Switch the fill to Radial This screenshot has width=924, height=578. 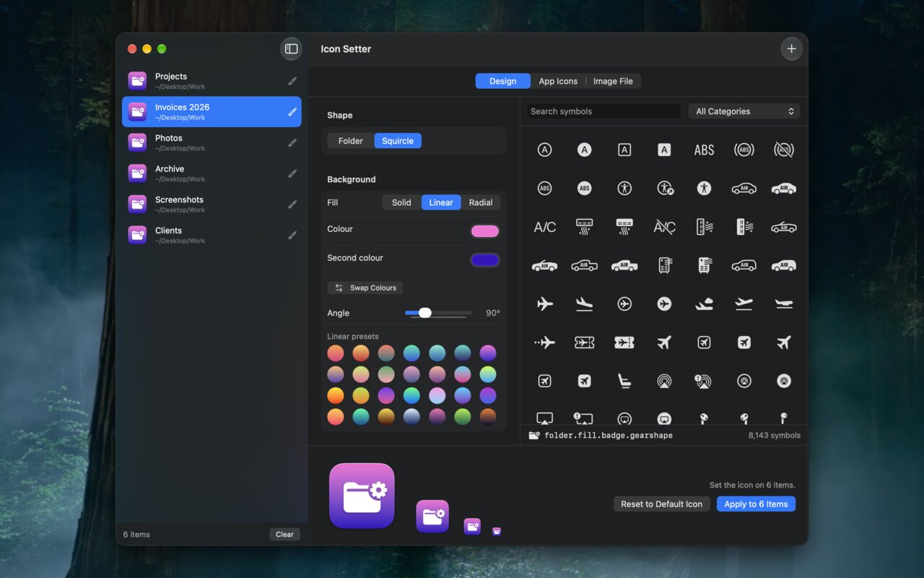[x=481, y=202]
